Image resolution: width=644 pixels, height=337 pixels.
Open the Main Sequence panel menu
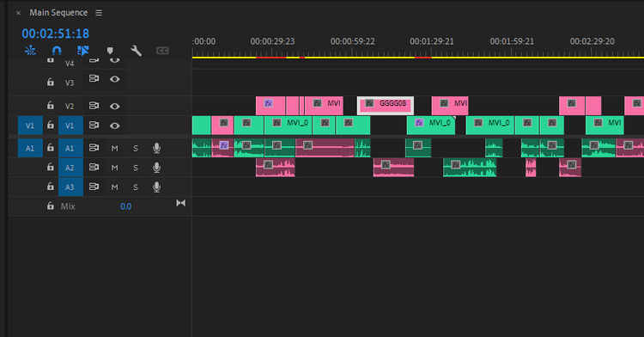(x=99, y=13)
